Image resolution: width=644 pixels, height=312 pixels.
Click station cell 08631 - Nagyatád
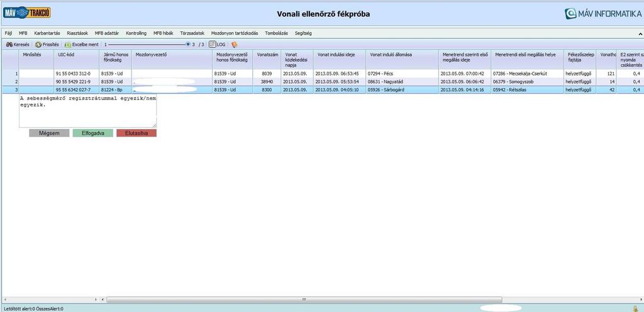[402, 82]
